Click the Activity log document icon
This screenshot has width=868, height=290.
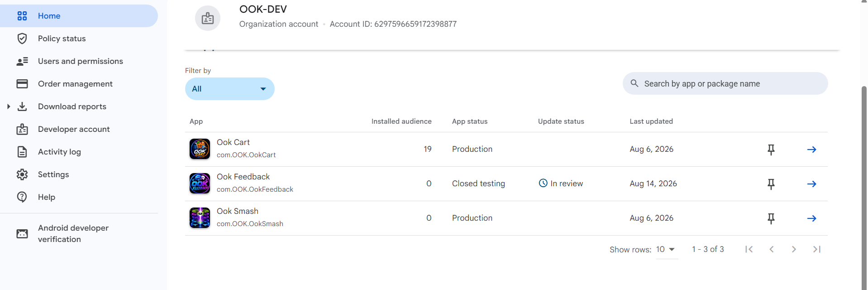tap(22, 152)
